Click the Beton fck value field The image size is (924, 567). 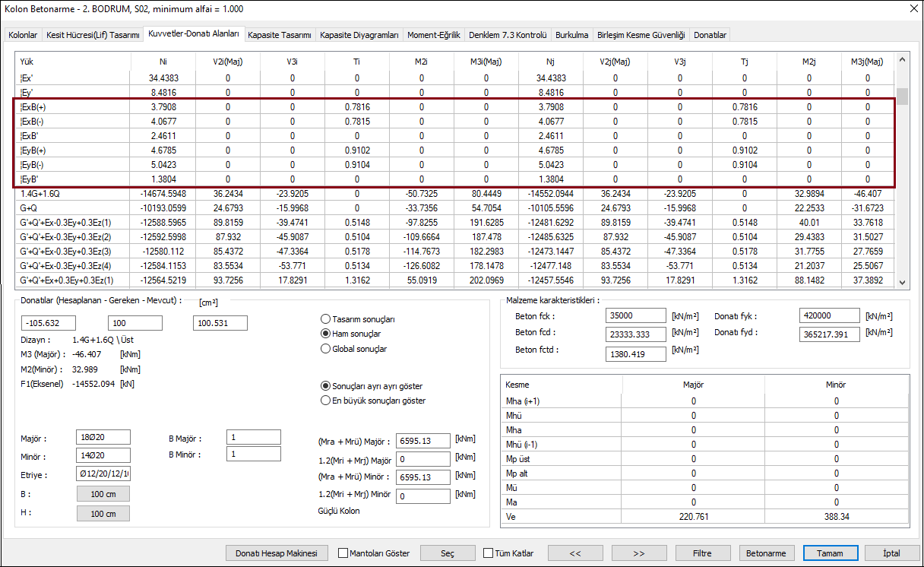click(635, 315)
